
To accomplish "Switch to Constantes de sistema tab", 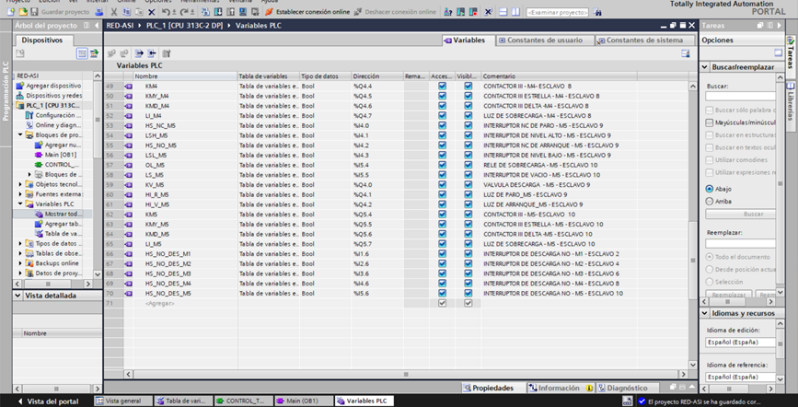I will [x=644, y=40].
